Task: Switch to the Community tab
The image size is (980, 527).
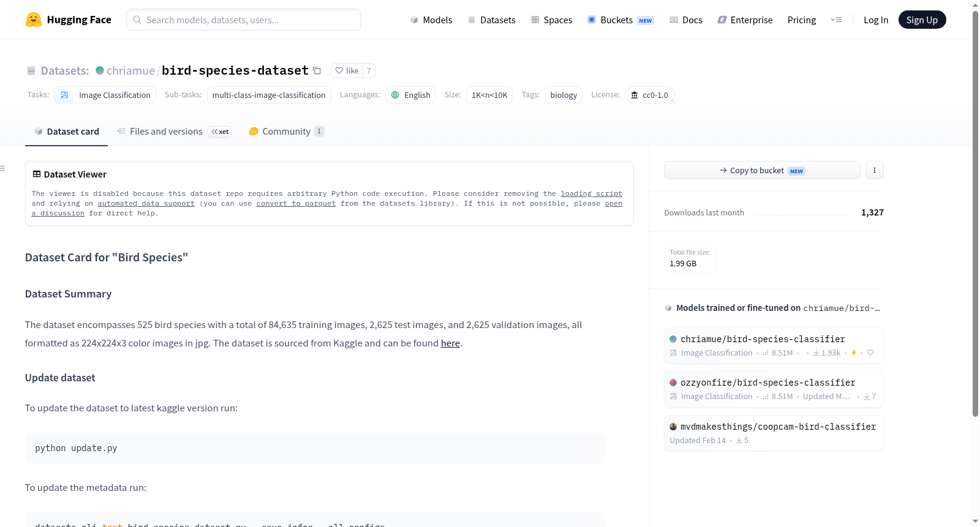Action: (x=286, y=132)
